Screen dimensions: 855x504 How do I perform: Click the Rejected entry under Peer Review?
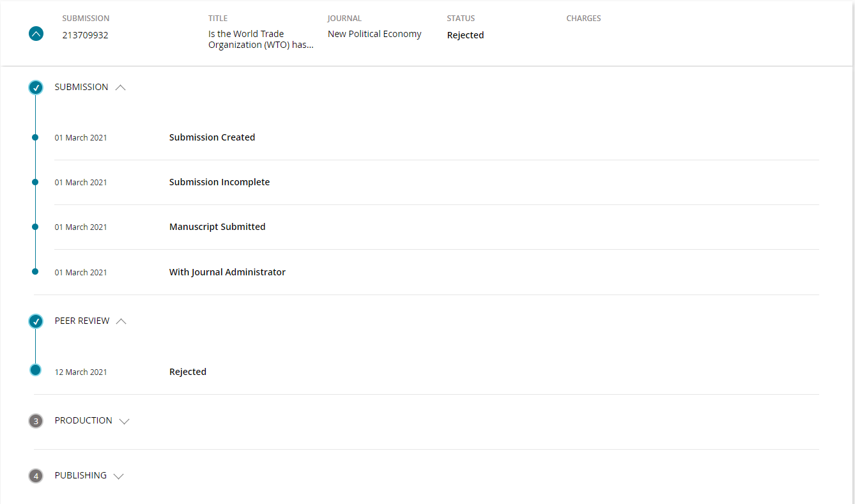[x=188, y=372]
